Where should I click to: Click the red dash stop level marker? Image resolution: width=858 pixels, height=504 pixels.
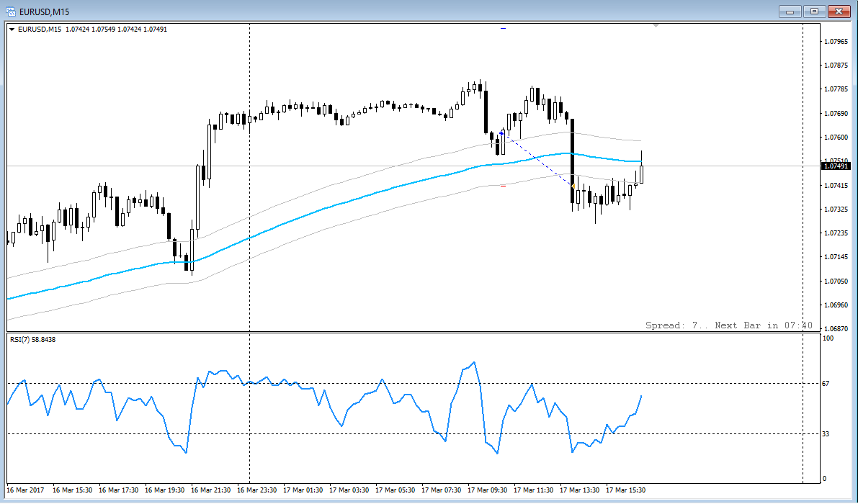click(503, 186)
